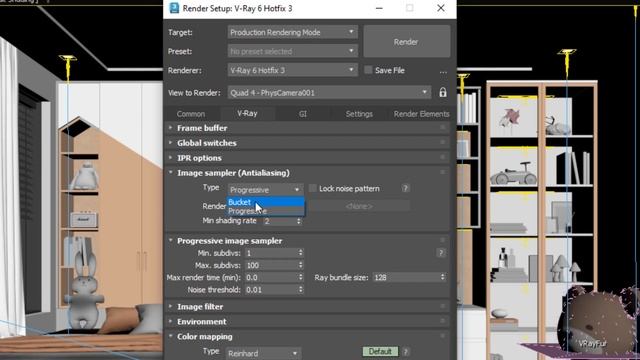Screen dimensions: 640x360
Task: Click the Ray bundle size field
Action: (x=406, y=278)
